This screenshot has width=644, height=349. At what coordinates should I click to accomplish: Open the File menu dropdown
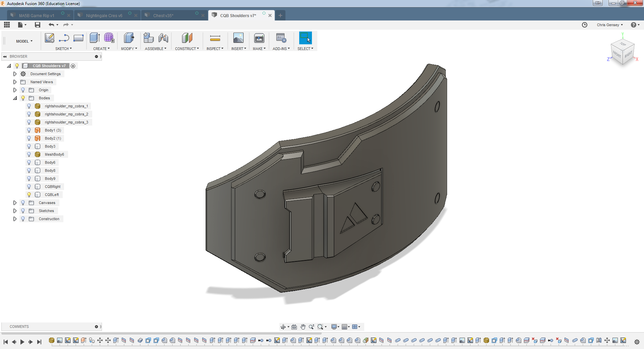pos(22,25)
